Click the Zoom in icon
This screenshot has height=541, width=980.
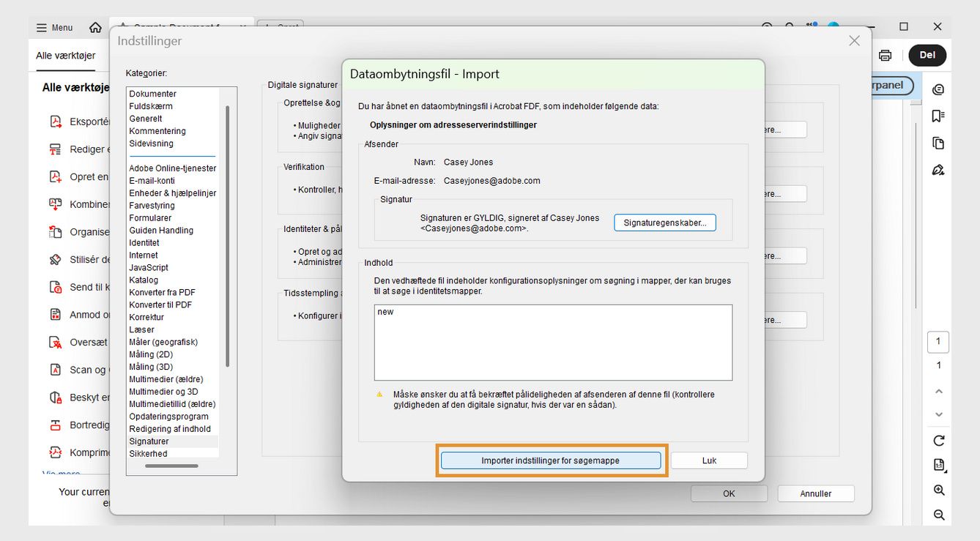[940, 490]
